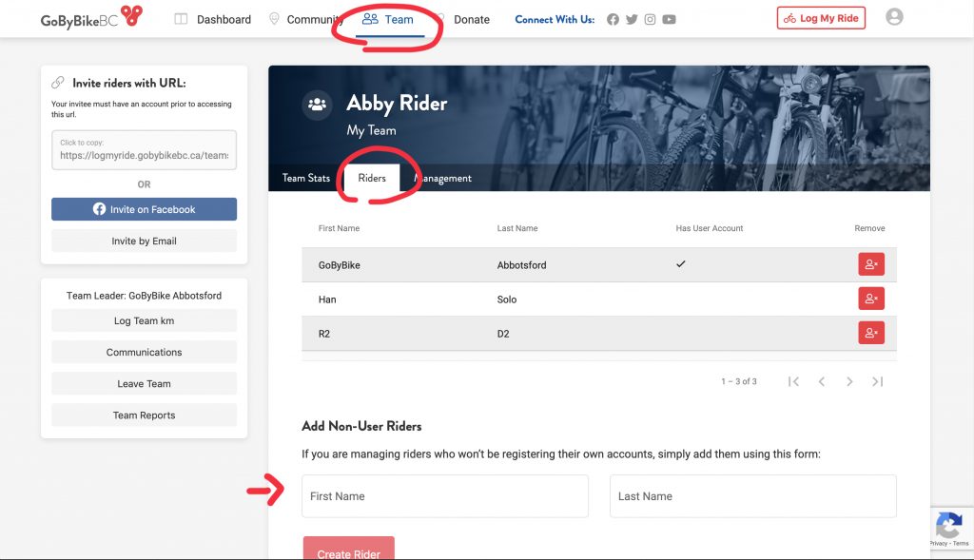Remove rider R2 D2

point(871,333)
